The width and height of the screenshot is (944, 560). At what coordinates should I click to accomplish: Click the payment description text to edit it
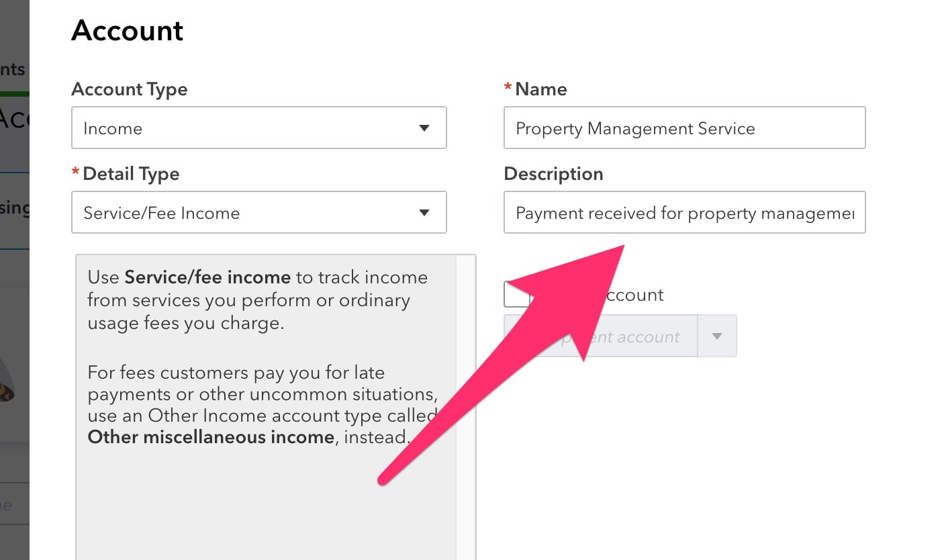[x=684, y=212]
